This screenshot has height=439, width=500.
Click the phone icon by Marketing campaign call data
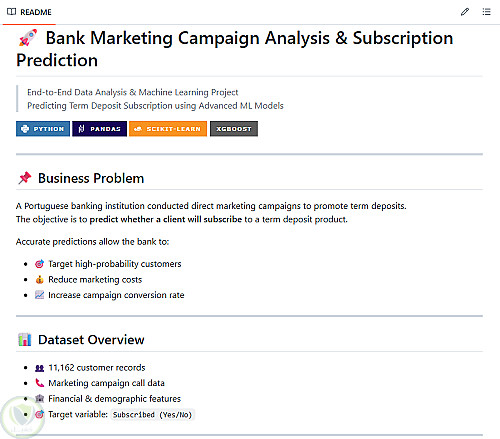pos(39,383)
